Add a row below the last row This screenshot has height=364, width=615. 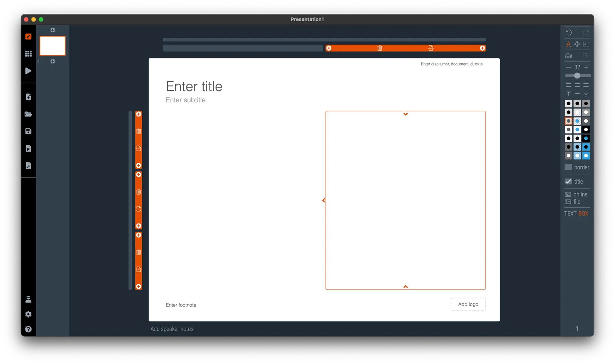click(139, 286)
